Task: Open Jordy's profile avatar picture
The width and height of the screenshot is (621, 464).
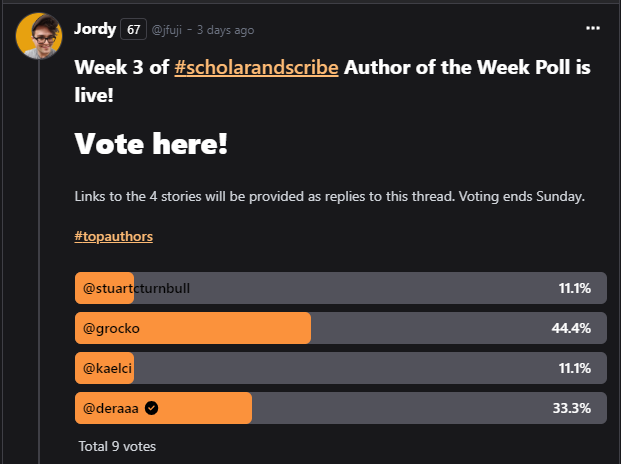Action: pyautogui.click(x=39, y=36)
